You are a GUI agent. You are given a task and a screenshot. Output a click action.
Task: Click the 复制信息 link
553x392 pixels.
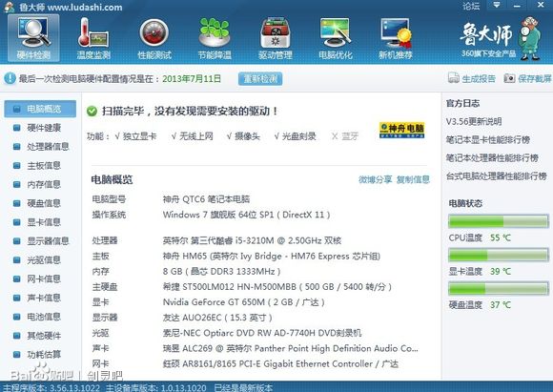pos(413,179)
